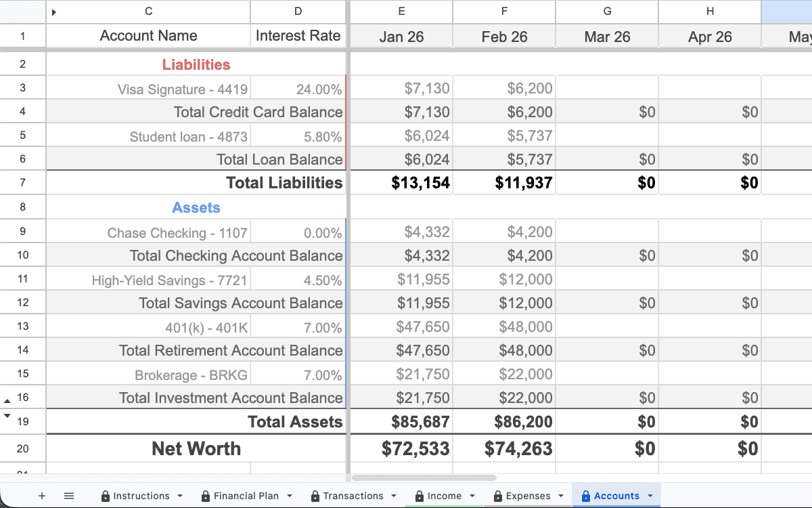Screen dimensions: 812x508
Task: Click the add-sheet plus icon
Action: 41,495
